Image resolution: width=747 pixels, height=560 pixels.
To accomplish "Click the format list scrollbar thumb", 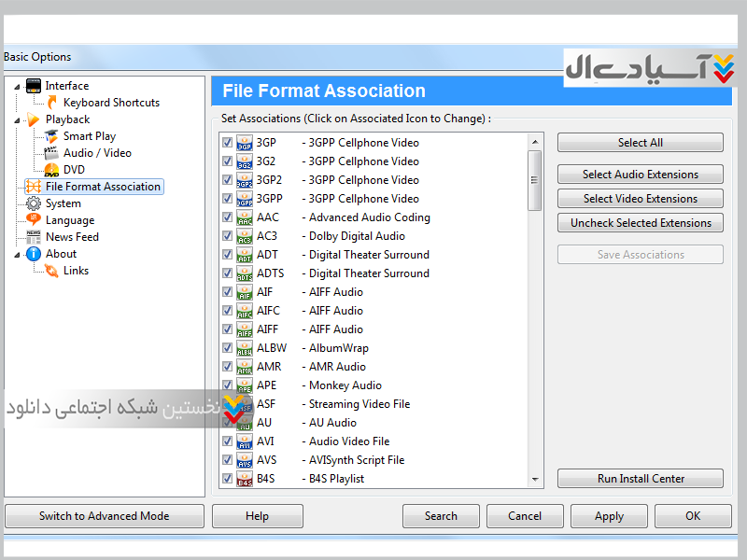I will pyautogui.click(x=535, y=180).
